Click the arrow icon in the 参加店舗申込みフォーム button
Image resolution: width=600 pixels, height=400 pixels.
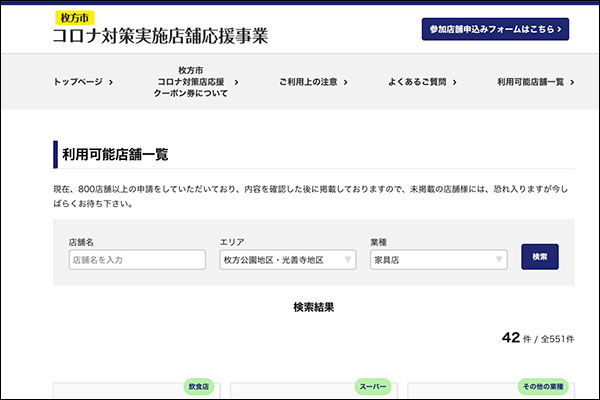[560, 29]
